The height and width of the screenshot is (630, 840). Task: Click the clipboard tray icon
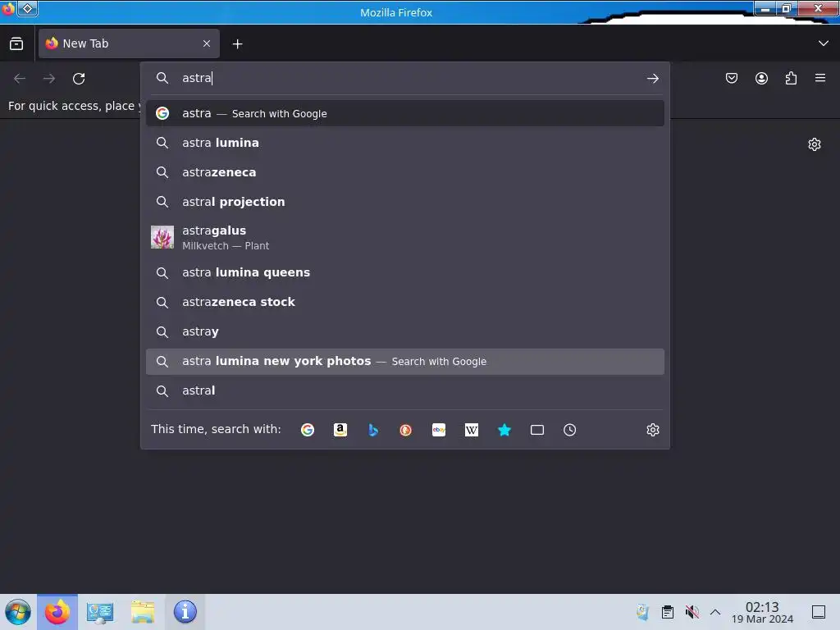(x=668, y=612)
